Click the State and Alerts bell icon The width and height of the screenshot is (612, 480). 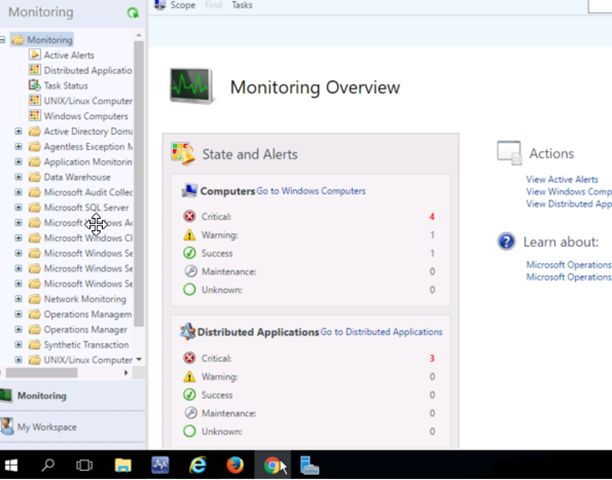tap(183, 154)
